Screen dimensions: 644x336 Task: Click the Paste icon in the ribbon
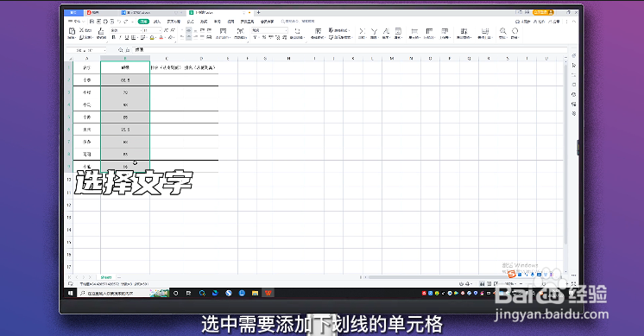[72, 31]
